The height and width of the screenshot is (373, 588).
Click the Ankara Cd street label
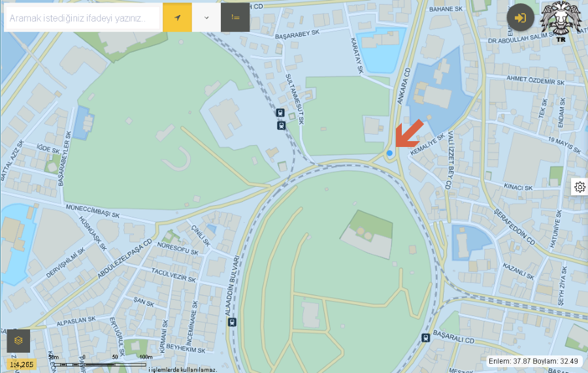coord(404,87)
